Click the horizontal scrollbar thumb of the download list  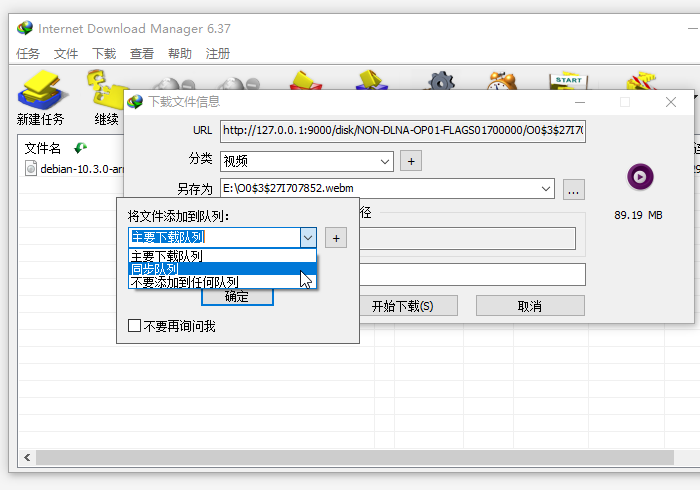[355, 457]
